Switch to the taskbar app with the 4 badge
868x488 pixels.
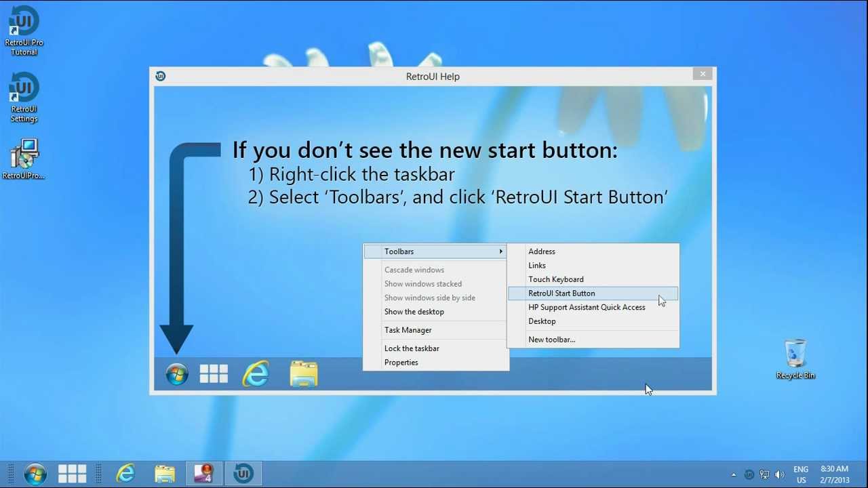pyautogui.click(x=203, y=474)
